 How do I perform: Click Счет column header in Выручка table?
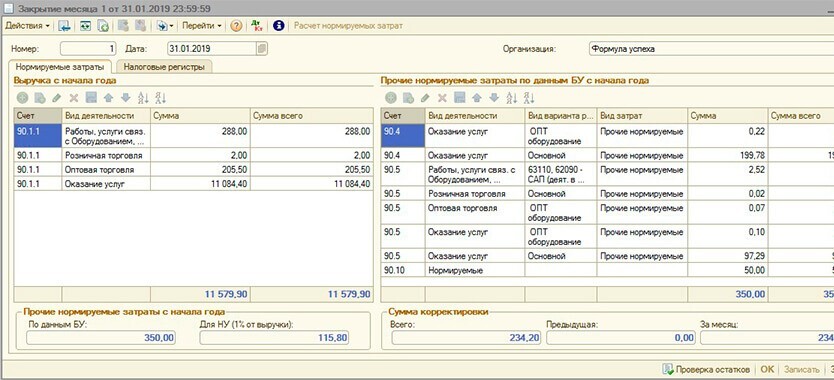[x=38, y=115]
